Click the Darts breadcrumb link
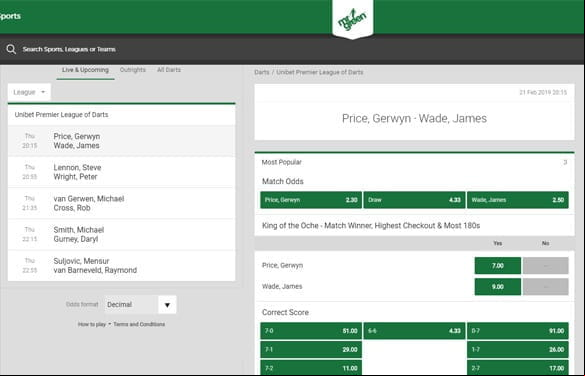Viewport: 585px width, 376px height. coord(262,72)
